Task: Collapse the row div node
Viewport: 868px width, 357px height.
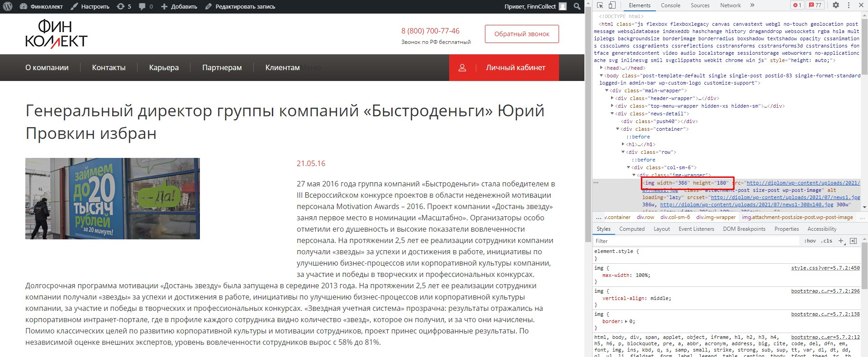Action: (623, 152)
